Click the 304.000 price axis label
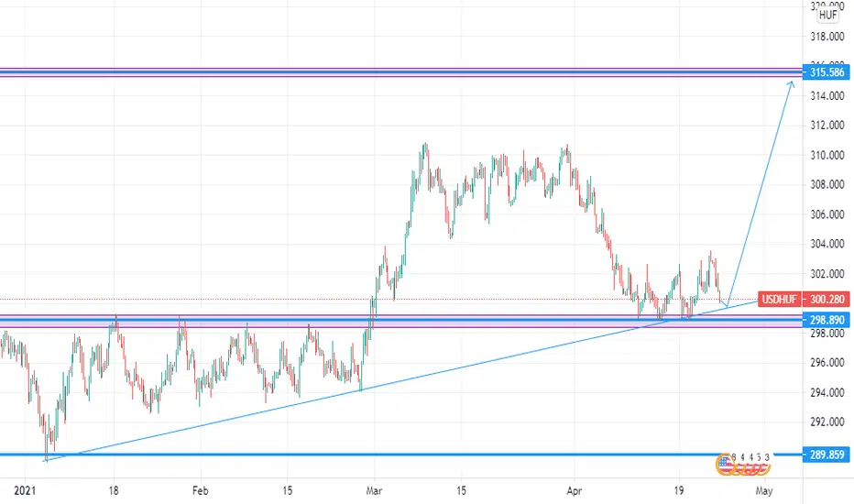854x504 pixels. click(x=827, y=244)
